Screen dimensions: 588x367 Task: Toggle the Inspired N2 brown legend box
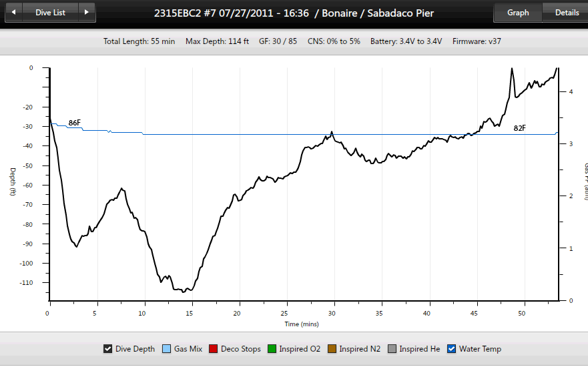point(331,349)
